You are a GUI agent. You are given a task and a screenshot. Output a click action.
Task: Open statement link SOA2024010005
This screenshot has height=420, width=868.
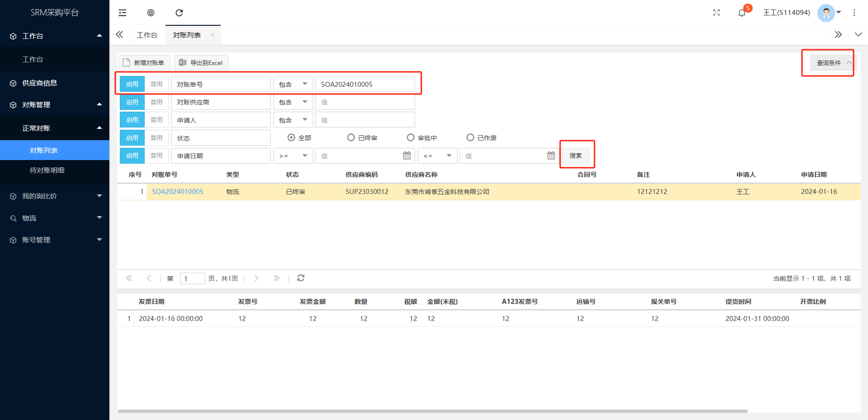(177, 192)
